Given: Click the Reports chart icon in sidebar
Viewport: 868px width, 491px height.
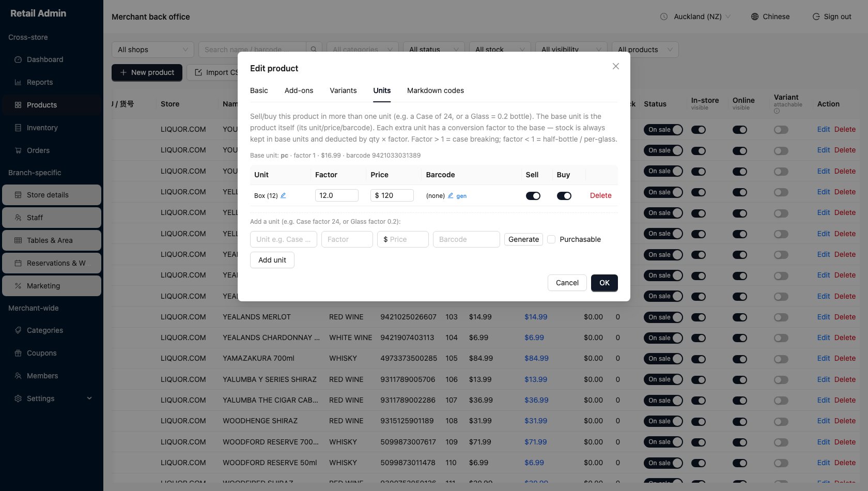Looking at the screenshot, I should [x=18, y=82].
